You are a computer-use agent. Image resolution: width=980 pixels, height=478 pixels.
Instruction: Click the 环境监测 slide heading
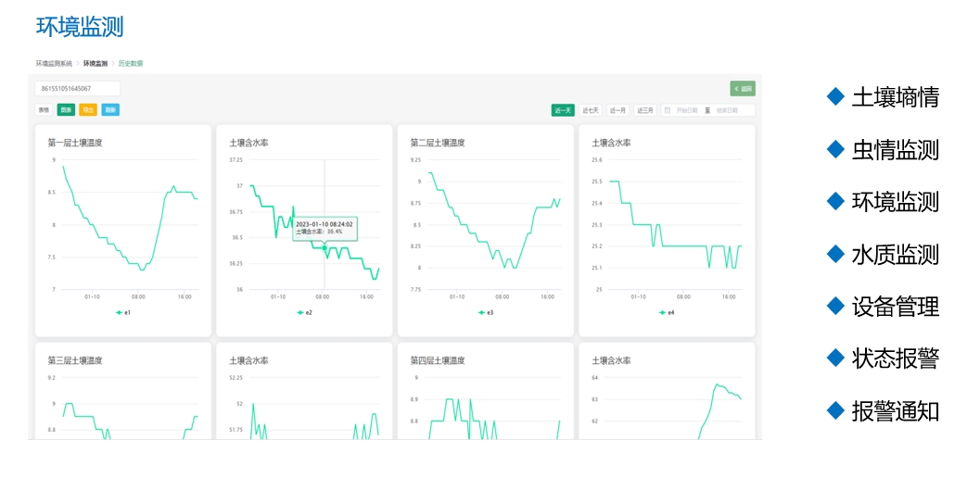[80, 28]
